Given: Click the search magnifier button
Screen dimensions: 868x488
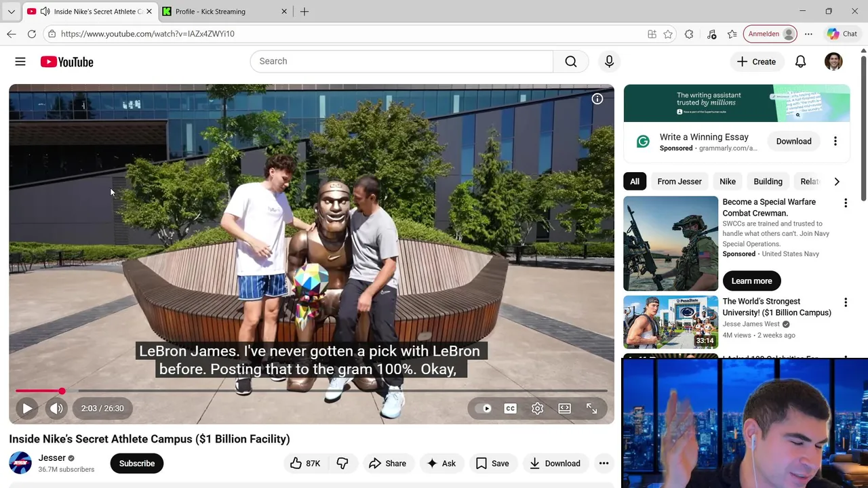Looking at the screenshot, I should [x=571, y=62].
